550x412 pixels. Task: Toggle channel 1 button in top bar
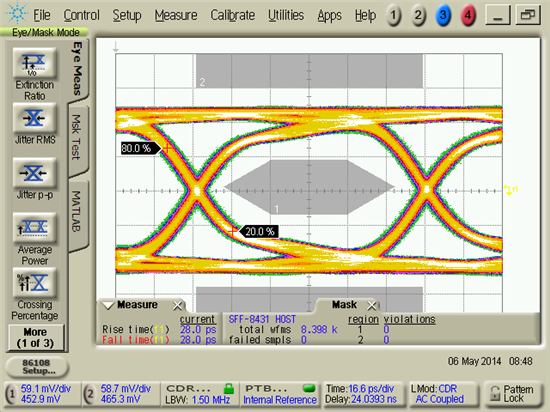[394, 16]
